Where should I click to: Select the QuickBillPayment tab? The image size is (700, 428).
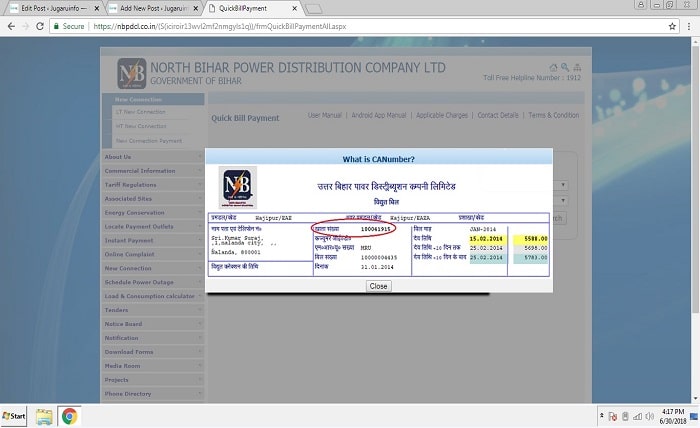tap(252, 8)
